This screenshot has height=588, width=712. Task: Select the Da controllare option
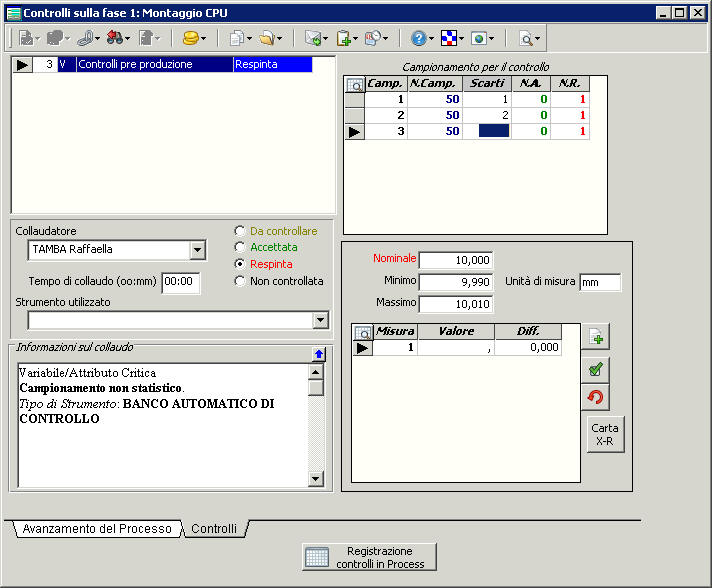(x=239, y=230)
